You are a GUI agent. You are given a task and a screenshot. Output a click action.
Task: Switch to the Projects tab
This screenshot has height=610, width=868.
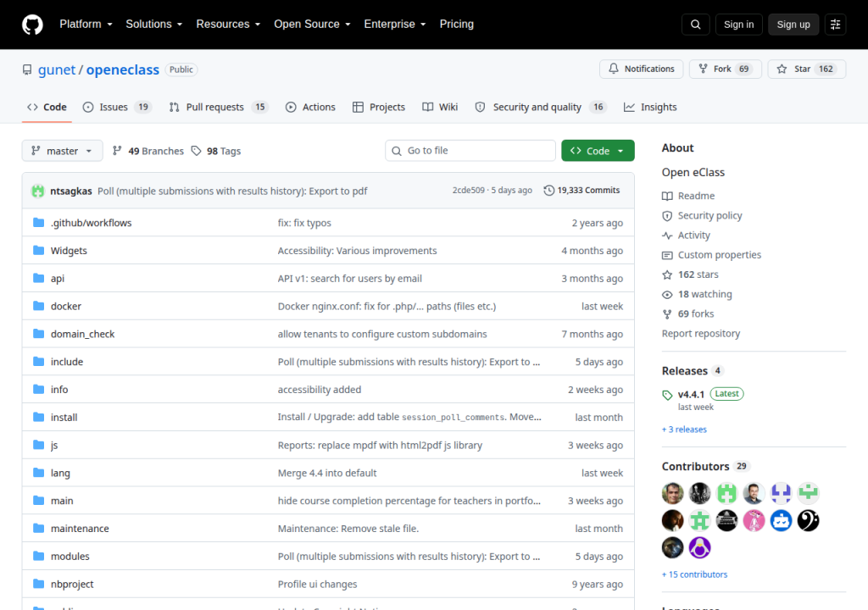tap(379, 108)
